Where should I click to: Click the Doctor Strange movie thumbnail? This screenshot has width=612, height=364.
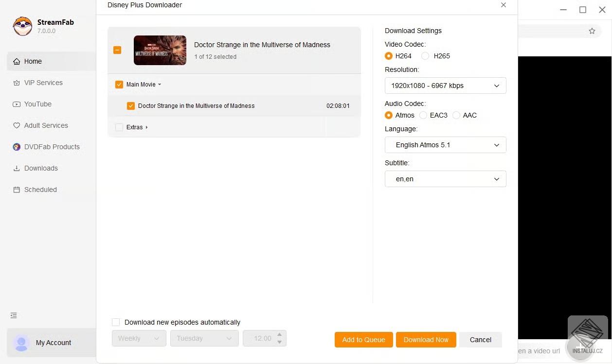(160, 50)
